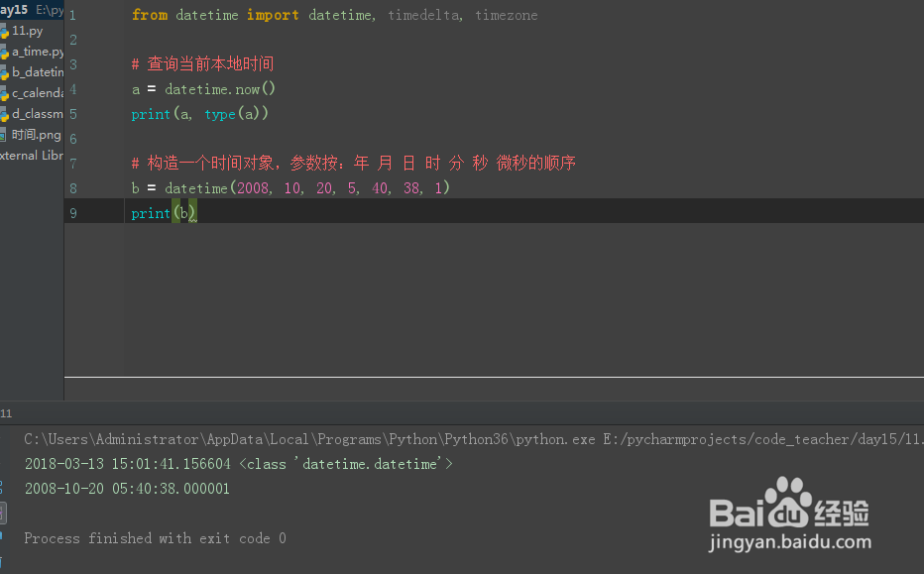Click the "Process finished with exit code 0" message
This screenshot has height=574, width=924.
155,538
